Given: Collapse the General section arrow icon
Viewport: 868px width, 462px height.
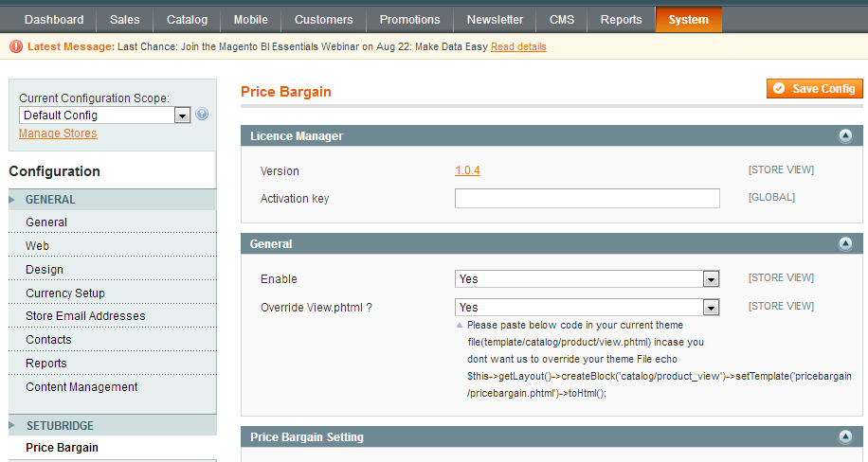Looking at the screenshot, I should (845, 244).
